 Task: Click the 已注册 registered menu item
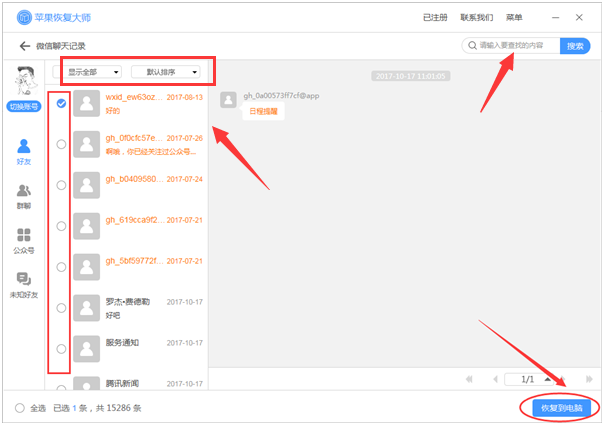pyautogui.click(x=435, y=17)
